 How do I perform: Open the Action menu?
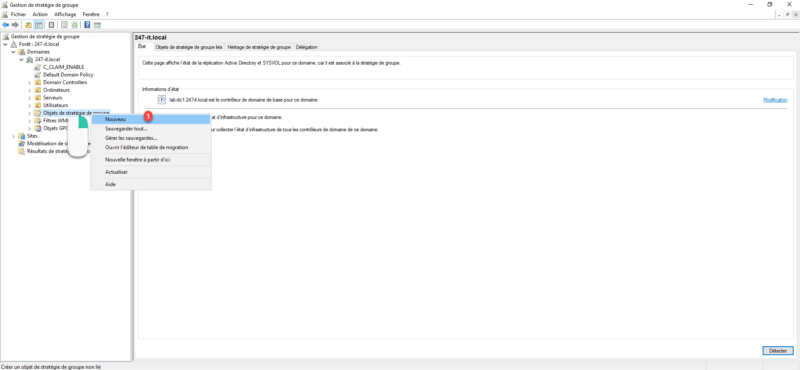(x=40, y=14)
